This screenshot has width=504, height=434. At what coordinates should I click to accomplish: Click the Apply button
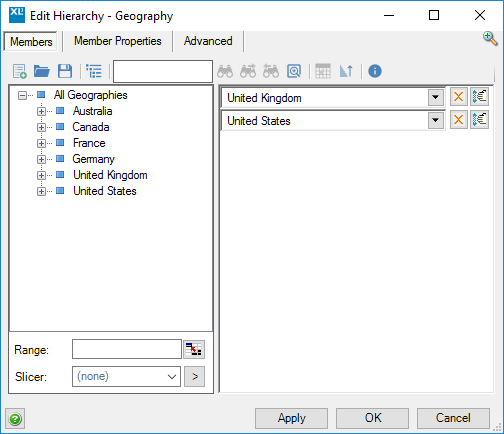(291, 418)
